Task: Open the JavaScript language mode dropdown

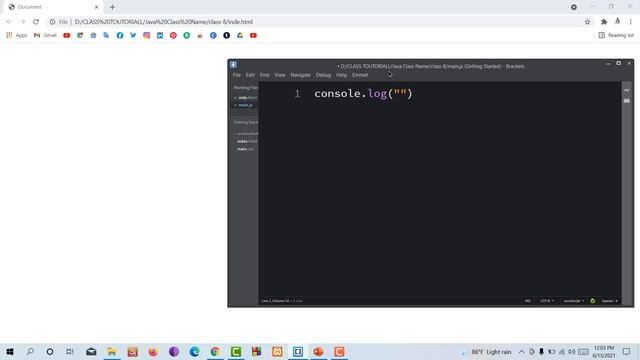Action: (x=573, y=301)
